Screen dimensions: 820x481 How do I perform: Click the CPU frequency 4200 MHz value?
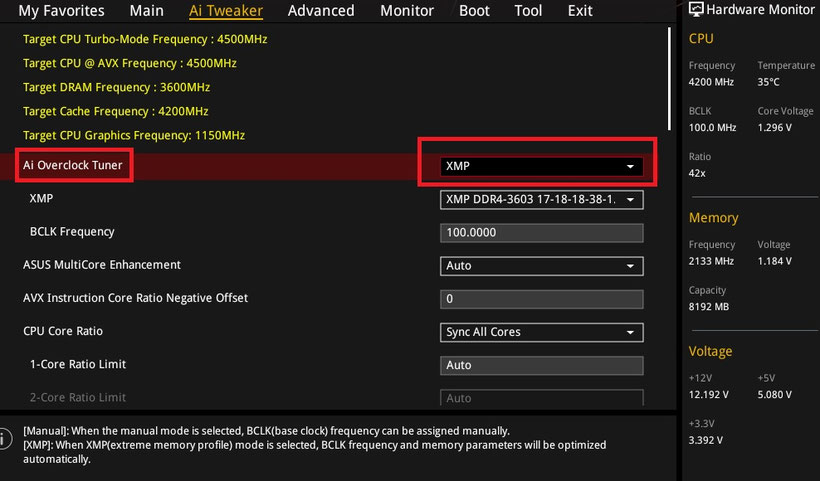pos(711,82)
